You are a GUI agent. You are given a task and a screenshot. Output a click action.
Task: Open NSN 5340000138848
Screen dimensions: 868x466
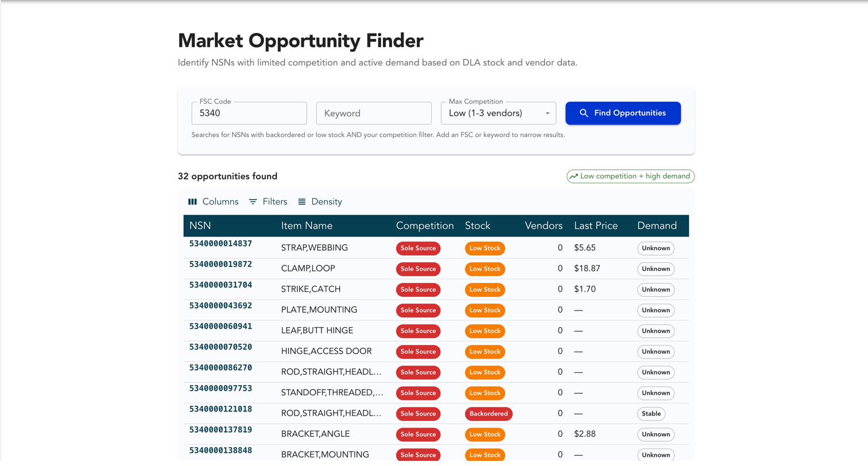pos(220,450)
